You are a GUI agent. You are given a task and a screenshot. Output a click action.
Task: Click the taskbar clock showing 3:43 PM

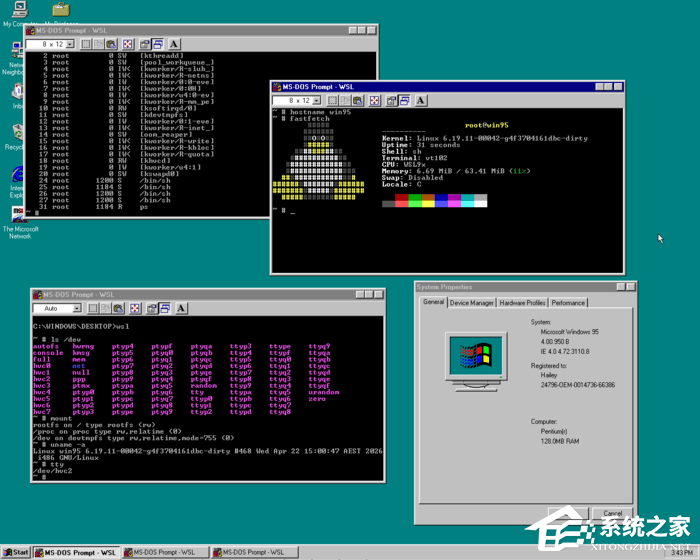[681, 553]
